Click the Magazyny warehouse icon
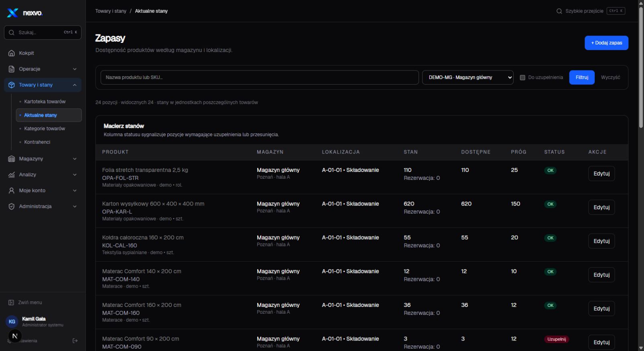644x351 pixels. (x=12, y=159)
